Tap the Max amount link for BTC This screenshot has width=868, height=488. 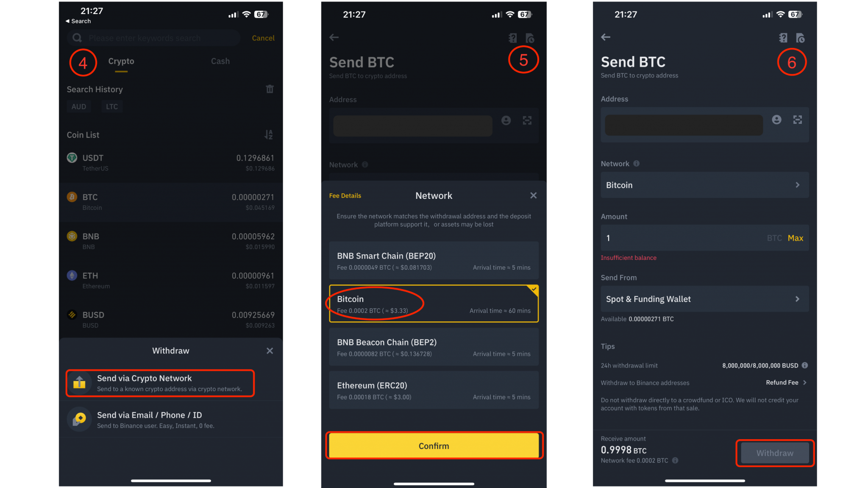tap(796, 237)
